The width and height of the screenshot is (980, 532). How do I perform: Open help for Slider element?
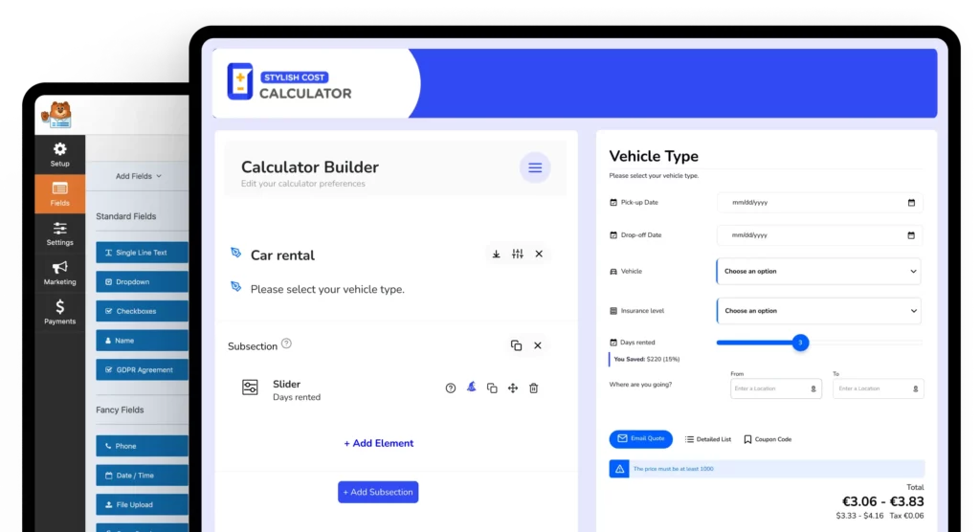tap(451, 388)
